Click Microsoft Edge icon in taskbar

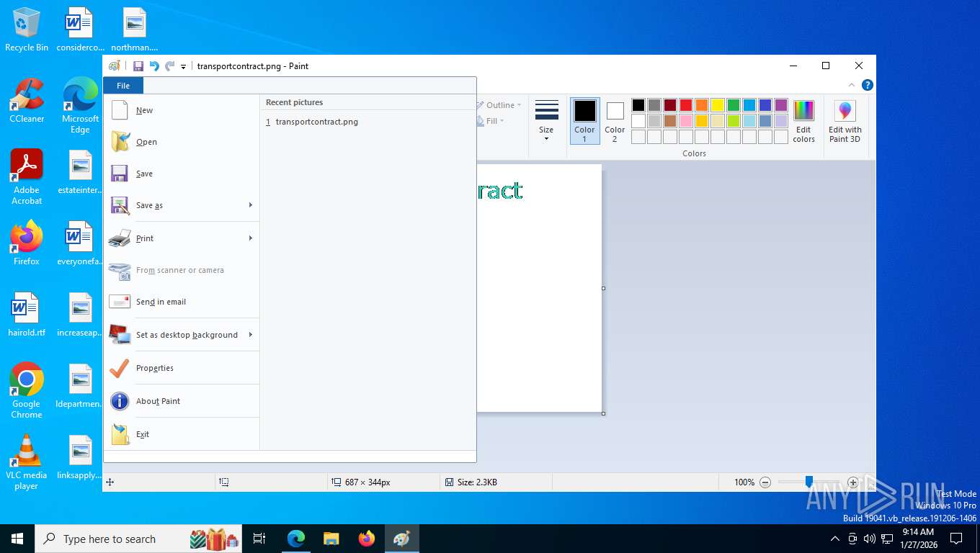tap(296, 539)
